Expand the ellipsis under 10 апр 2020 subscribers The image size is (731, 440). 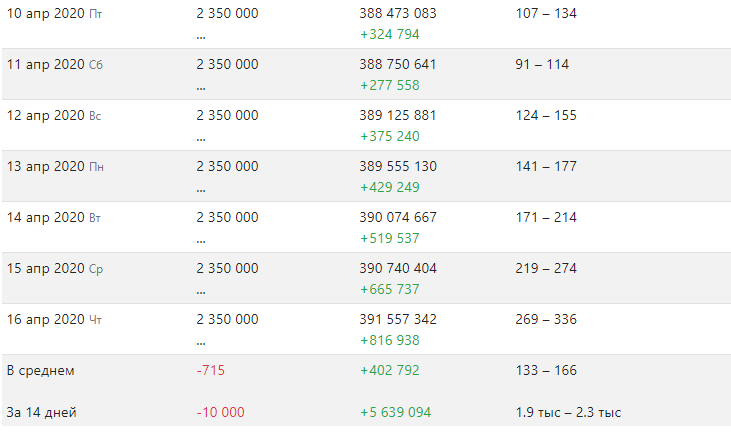tap(200, 38)
